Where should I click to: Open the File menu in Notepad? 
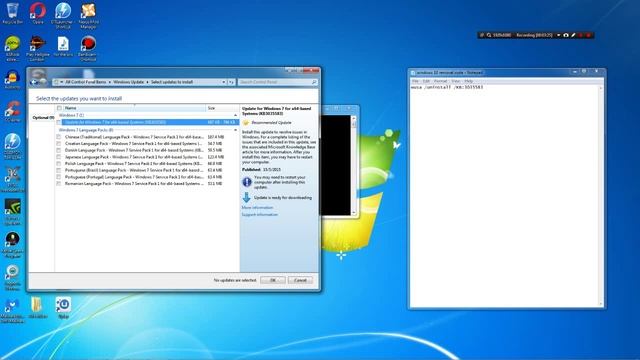(x=415, y=81)
